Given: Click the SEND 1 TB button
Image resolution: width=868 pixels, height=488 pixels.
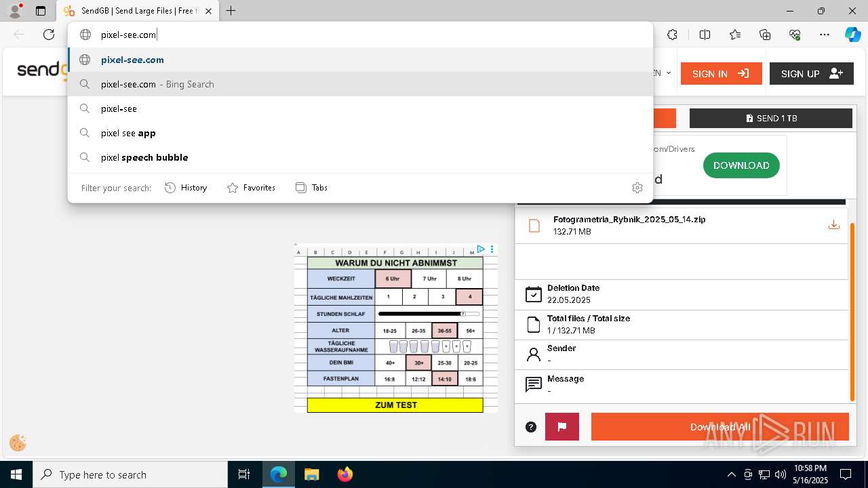Looking at the screenshot, I should [771, 118].
